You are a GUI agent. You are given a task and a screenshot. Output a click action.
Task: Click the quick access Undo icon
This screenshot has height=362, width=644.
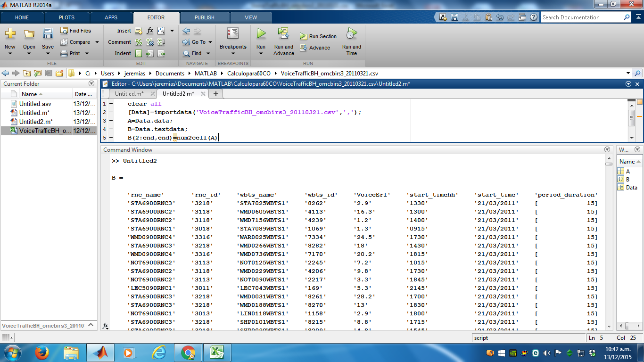coord(500,17)
